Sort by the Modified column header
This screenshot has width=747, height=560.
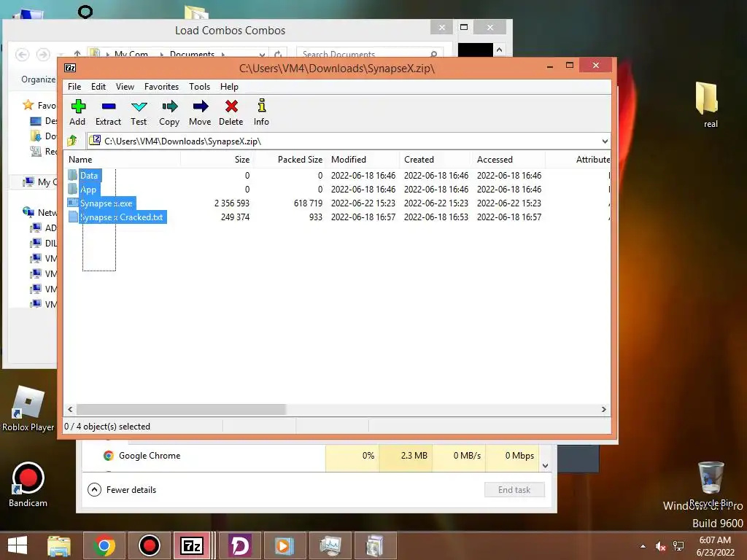[x=363, y=160]
